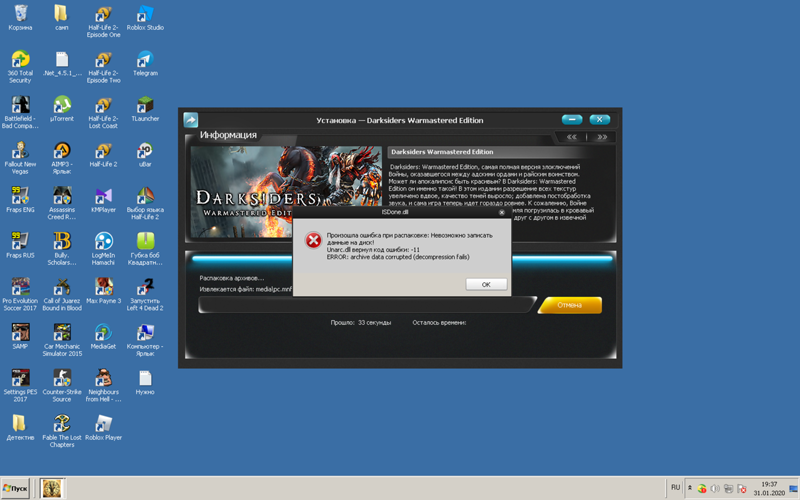Minimize the Darksiders installer window
The width and height of the screenshot is (800, 500).
click(x=572, y=119)
